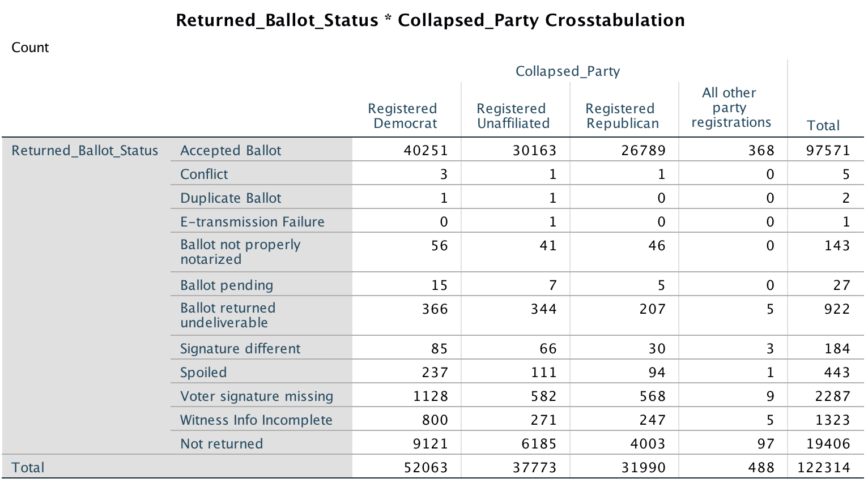Image resolution: width=868 pixels, height=487 pixels.
Task: Click the Total row label at bottom
Action: coord(28,468)
